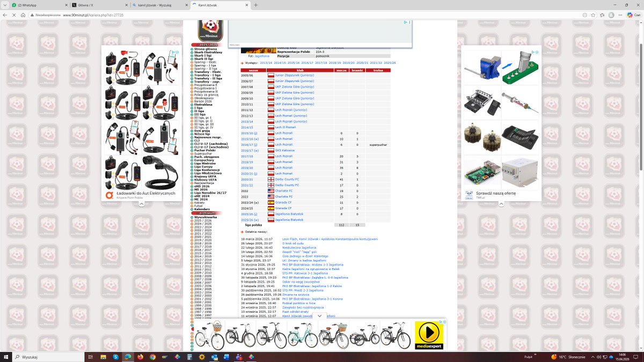644x362 pixels.
Task: Open the mediaexpert advertisement
Action: [x=429, y=335]
